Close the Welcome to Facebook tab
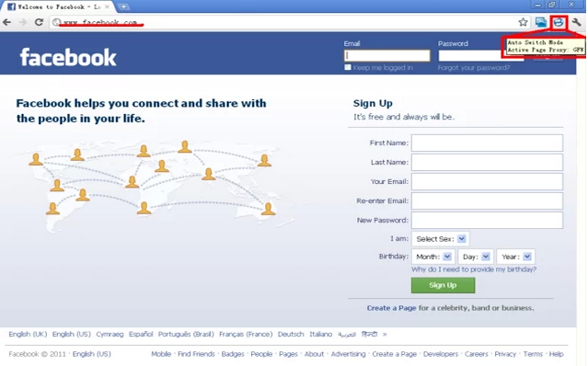 pos(108,6)
